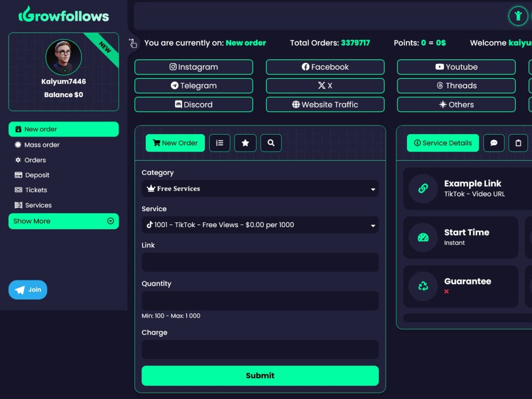Open the search magnifier tab
Viewport: 532px width, 399px height.
pyautogui.click(x=271, y=143)
